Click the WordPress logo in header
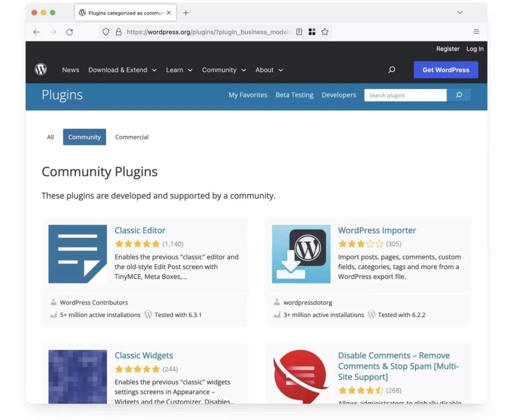 tap(41, 70)
